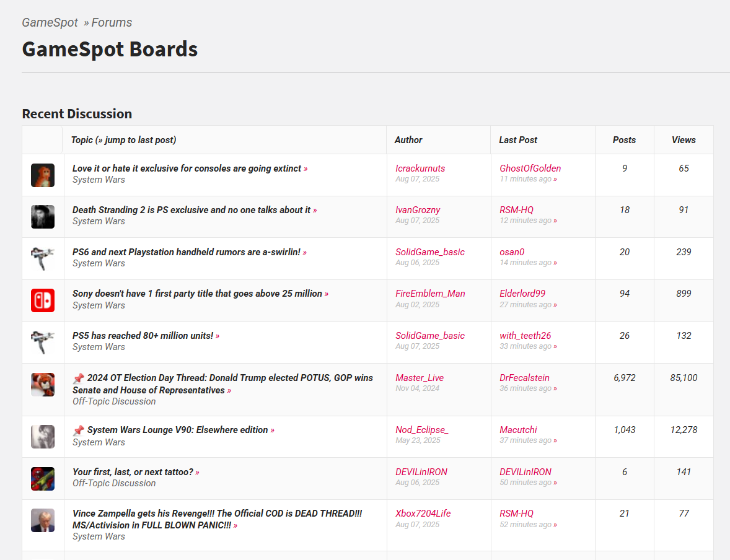The width and height of the screenshot is (730, 560).
Task: Open the avatar beside the PS5 80+ million thread
Action: tap(43, 343)
